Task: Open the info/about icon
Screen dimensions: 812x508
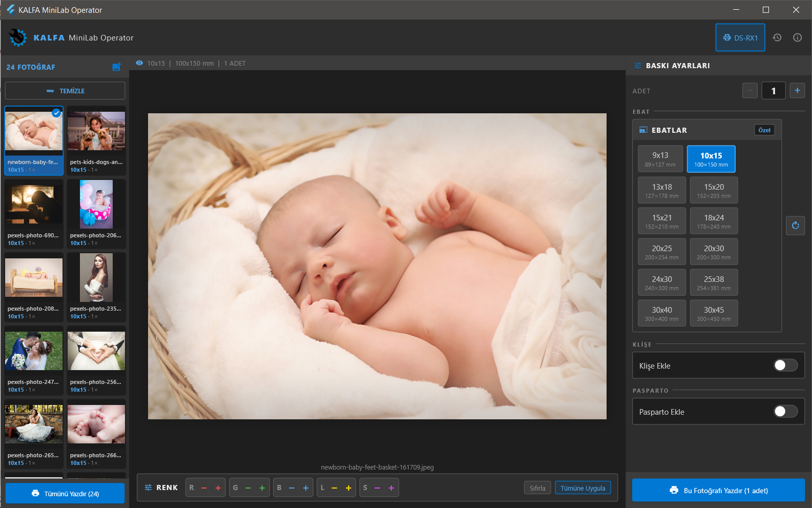Action: point(797,37)
